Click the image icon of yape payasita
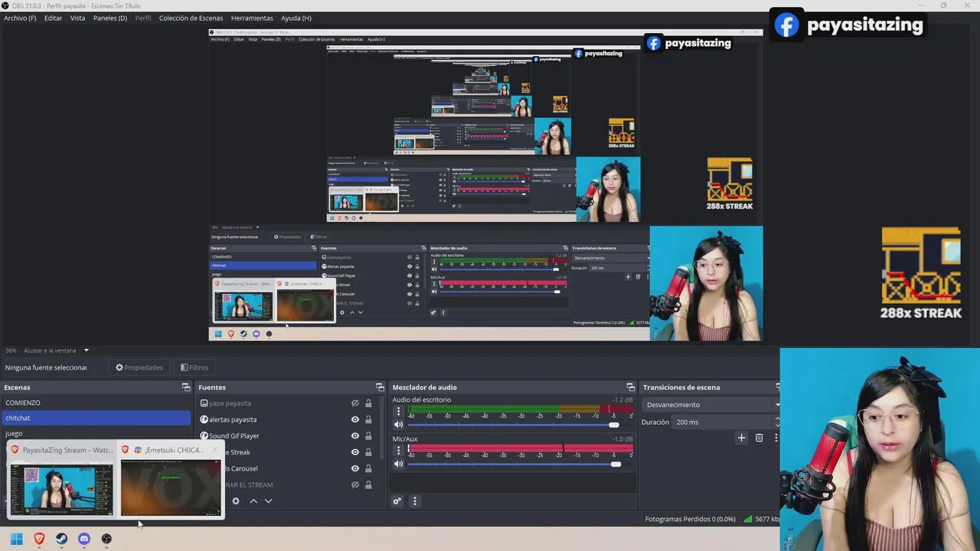Viewport: 980px width, 551px height. (x=204, y=403)
